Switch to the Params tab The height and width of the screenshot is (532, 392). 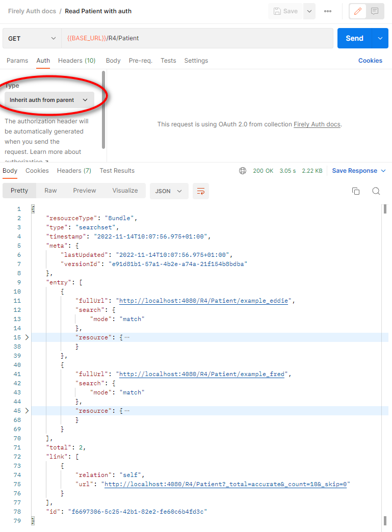point(17,61)
